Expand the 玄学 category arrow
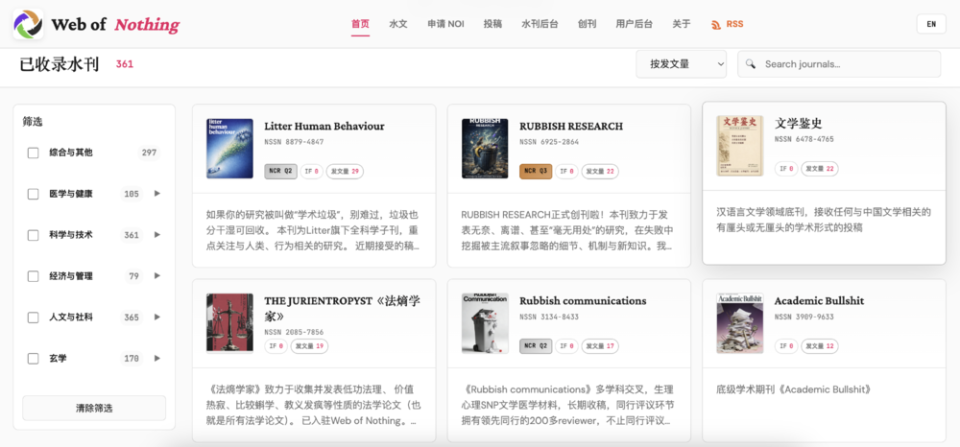960x447 pixels. pos(157,358)
